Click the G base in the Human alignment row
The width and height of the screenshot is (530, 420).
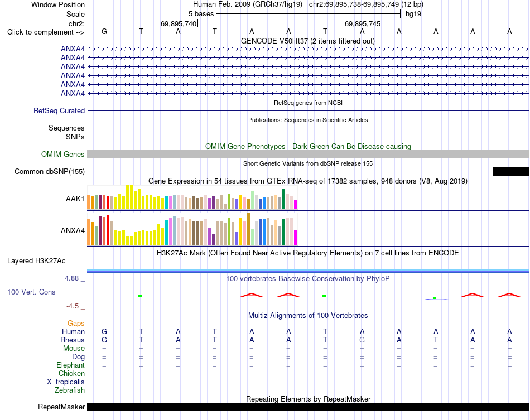coord(104,331)
